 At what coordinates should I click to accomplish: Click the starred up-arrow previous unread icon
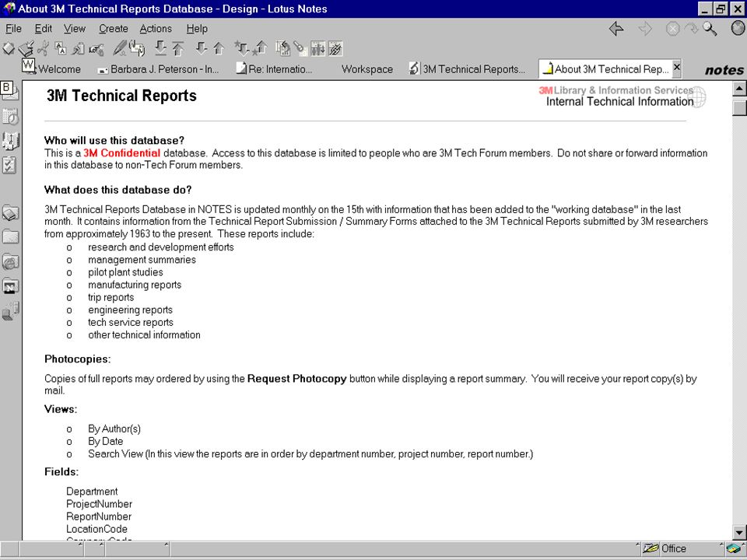(x=260, y=48)
